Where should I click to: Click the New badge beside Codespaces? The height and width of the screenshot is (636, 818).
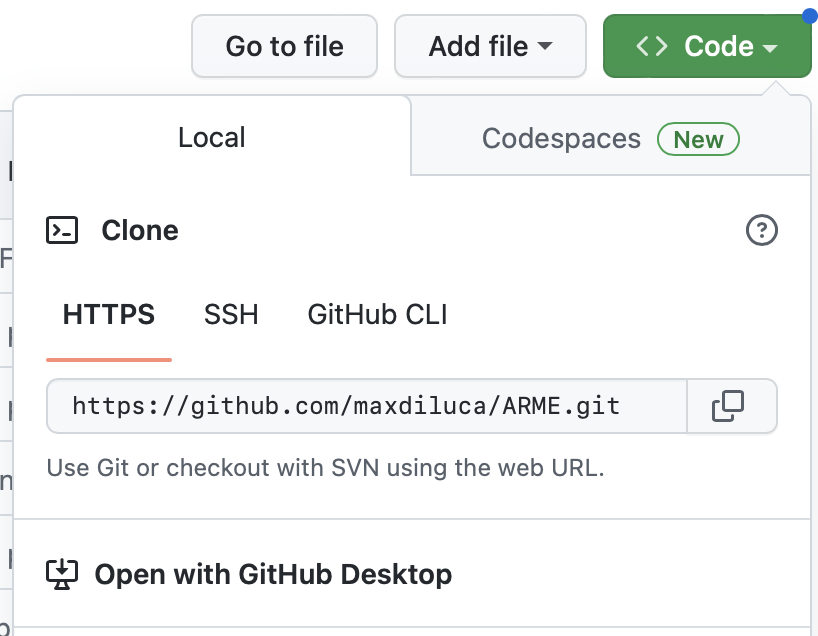coord(698,139)
